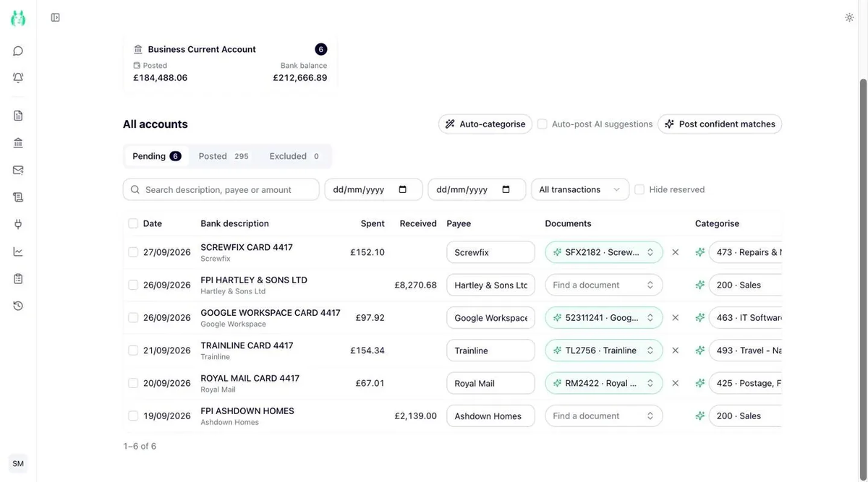Open the bank building icon in sidebar
This screenshot has height=482, width=868.
[x=18, y=143]
